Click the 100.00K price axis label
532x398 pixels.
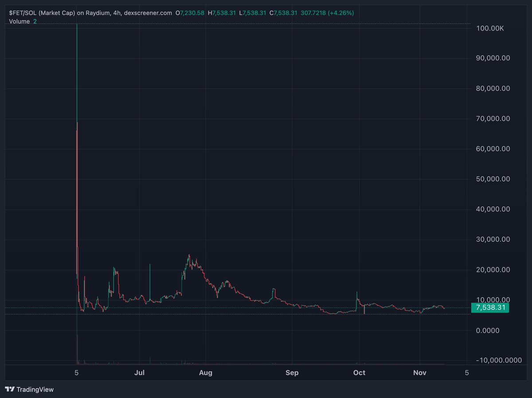489,28
